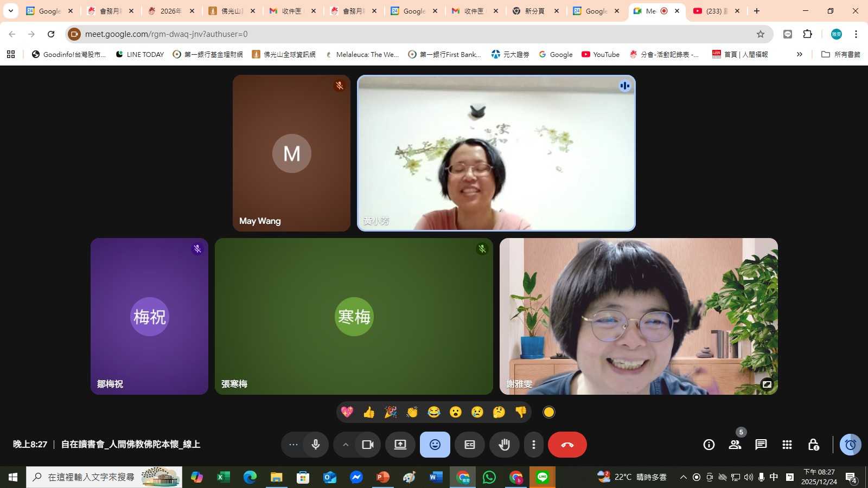Open host controls lock icon
Screen dimensions: 868x488
tap(813, 445)
